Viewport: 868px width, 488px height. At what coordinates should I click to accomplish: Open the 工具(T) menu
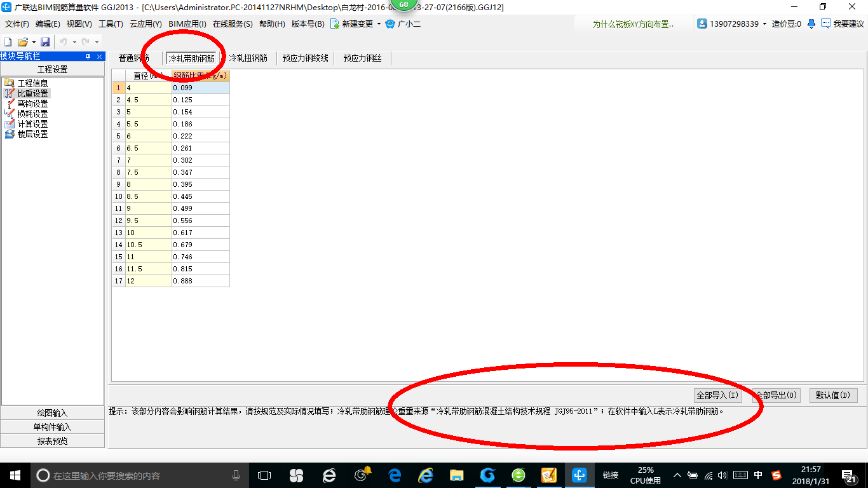pos(111,24)
